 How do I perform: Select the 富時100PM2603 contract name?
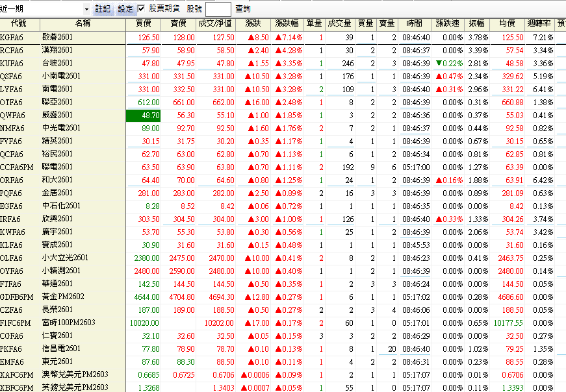[x=68, y=323]
